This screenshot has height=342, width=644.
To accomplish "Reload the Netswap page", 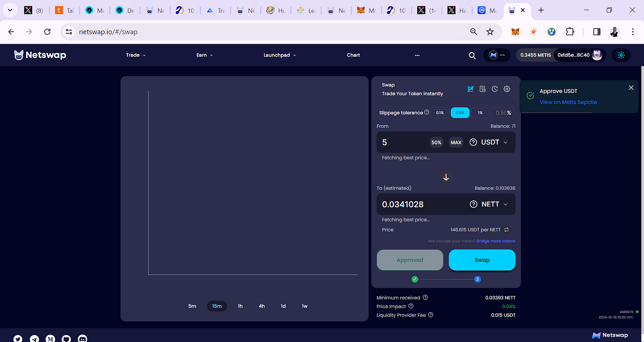I will click(47, 32).
